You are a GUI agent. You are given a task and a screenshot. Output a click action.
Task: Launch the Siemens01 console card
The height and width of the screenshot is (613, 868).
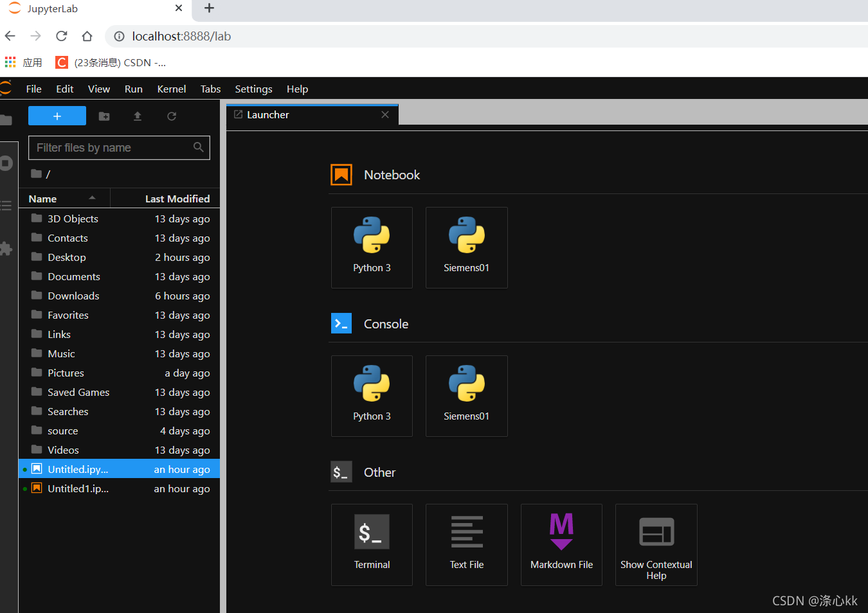tap(466, 396)
